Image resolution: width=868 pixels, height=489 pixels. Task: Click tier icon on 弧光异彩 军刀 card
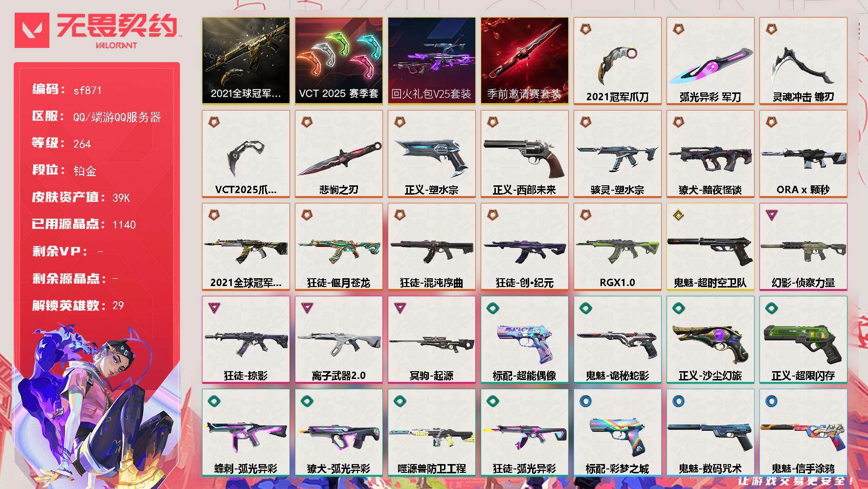point(678,29)
